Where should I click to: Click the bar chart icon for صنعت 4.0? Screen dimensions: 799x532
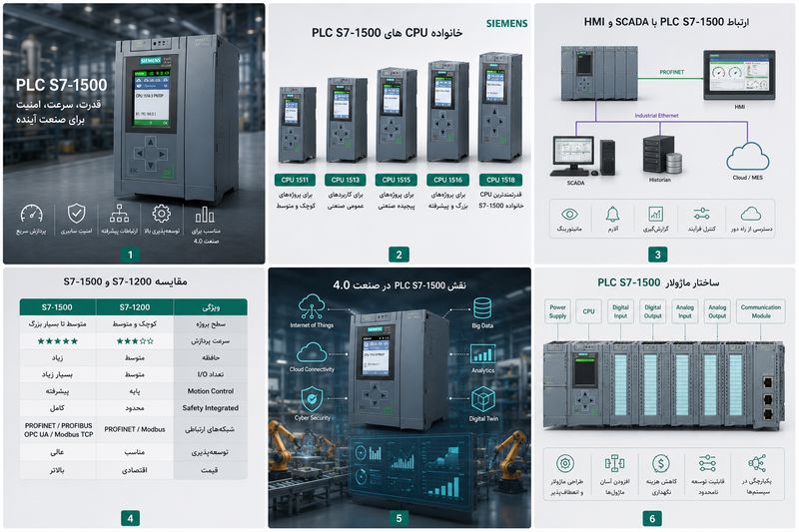click(205, 215)
